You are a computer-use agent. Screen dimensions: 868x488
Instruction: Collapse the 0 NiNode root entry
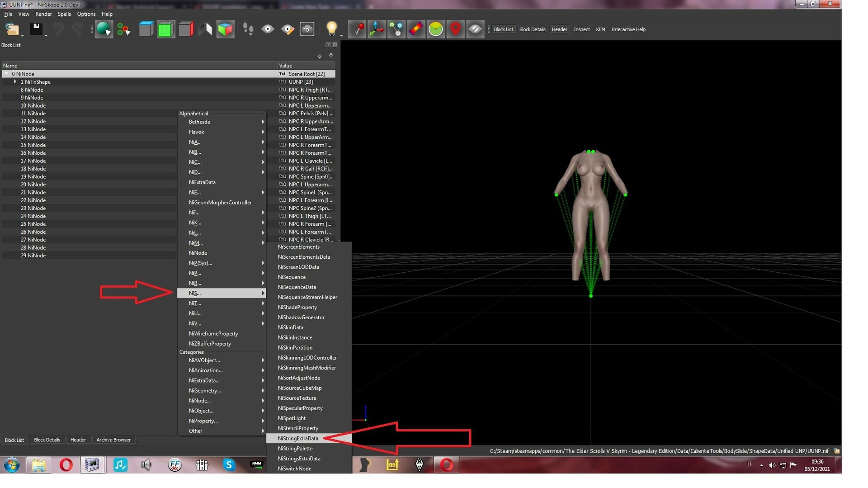coord(6,74)
